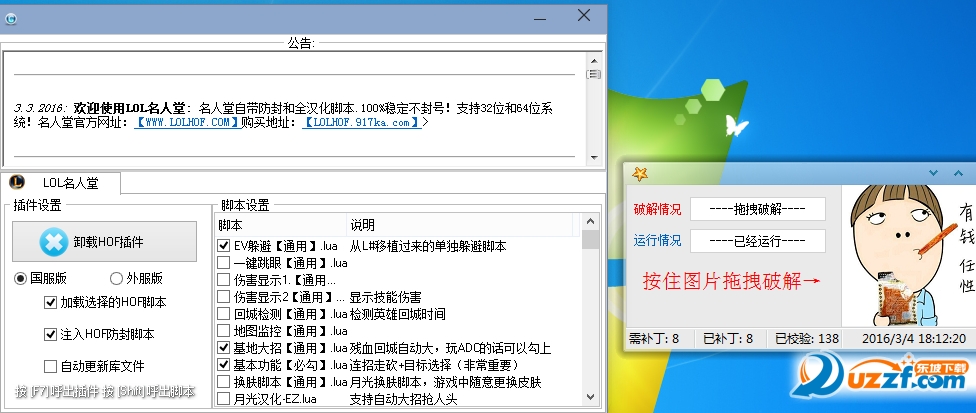This screenshot has width=976, height=413.
Task: Click 需补丁: 8 status entry
Action: 654,339
